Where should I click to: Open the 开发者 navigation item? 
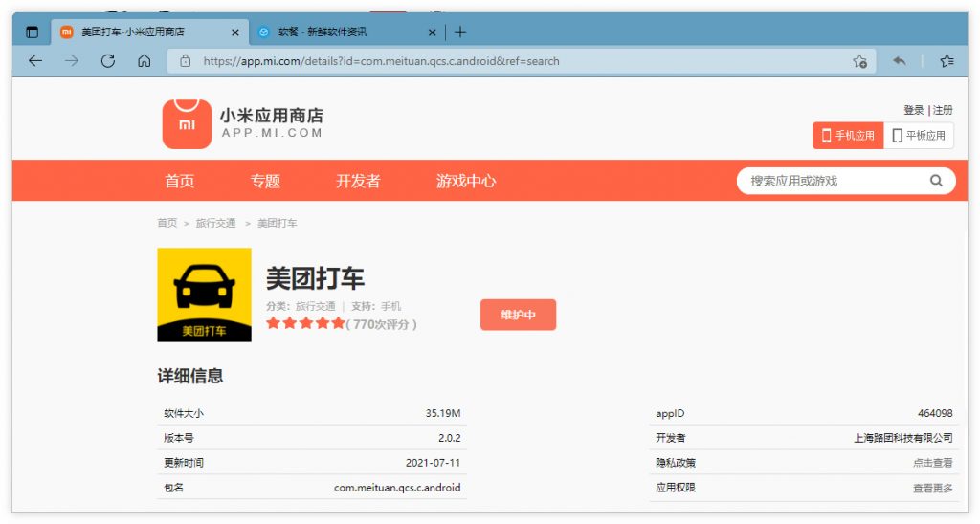(x=358, y=181)
